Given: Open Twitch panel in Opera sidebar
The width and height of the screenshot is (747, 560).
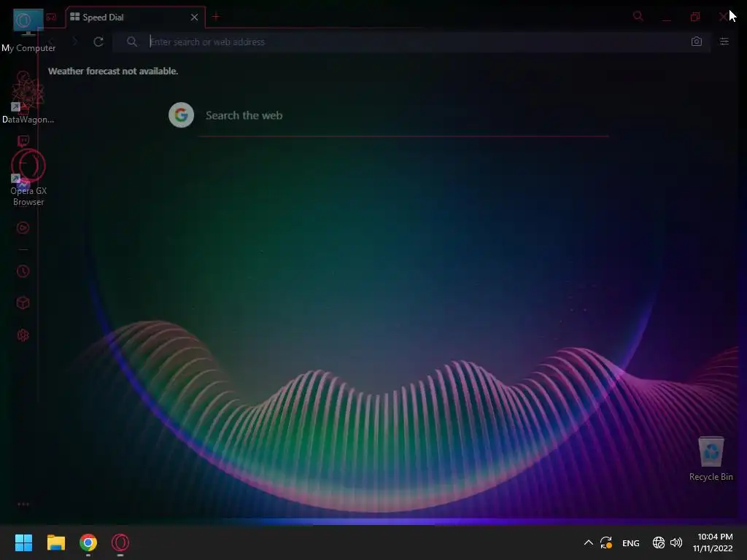Looking at the screenshot, I should pyautogui.click(x=23, y=141).
